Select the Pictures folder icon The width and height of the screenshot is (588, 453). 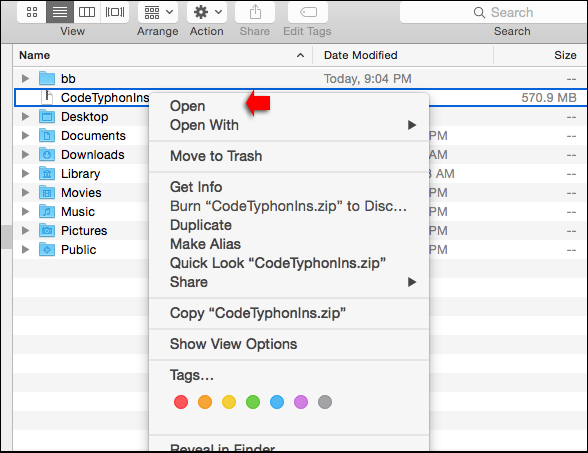tap(47, 230)
